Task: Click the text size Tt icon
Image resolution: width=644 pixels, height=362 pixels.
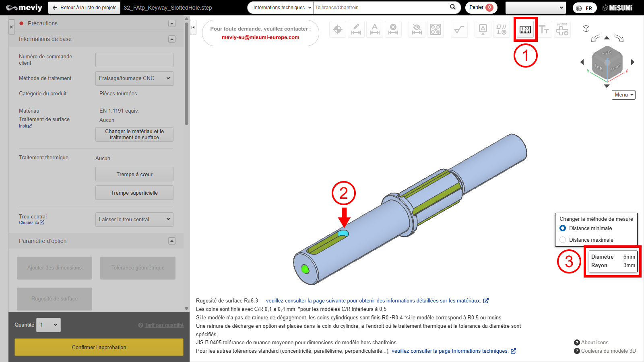Action: (x=544, y=29)
